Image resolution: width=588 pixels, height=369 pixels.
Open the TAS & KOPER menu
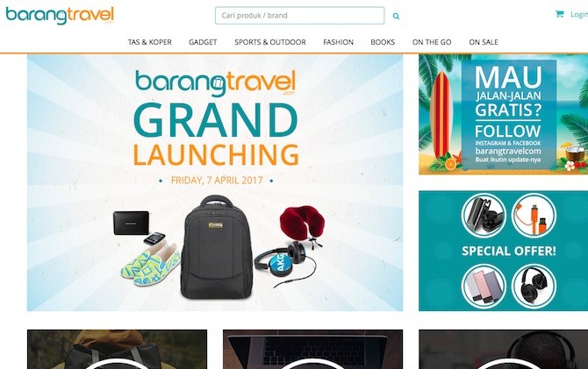click(149, 42)
